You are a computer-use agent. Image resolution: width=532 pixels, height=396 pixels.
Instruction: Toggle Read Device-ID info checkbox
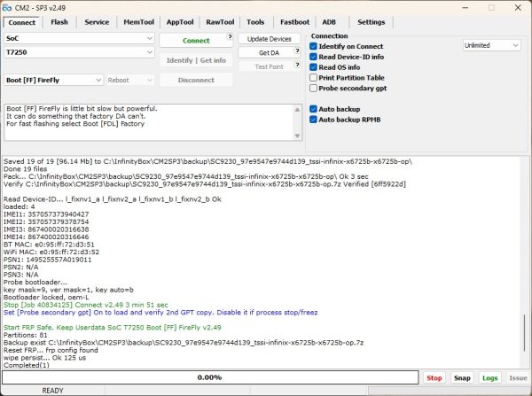pyautogui.click(x=313, y=57)
